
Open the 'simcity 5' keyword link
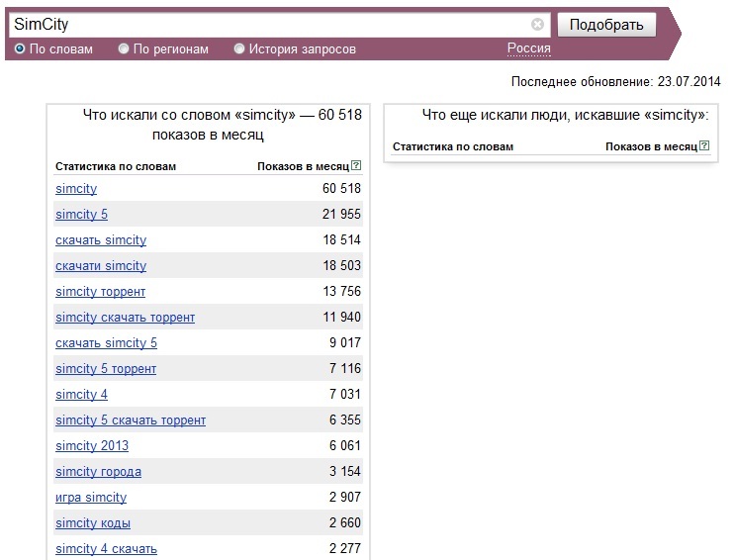[81, 215]
